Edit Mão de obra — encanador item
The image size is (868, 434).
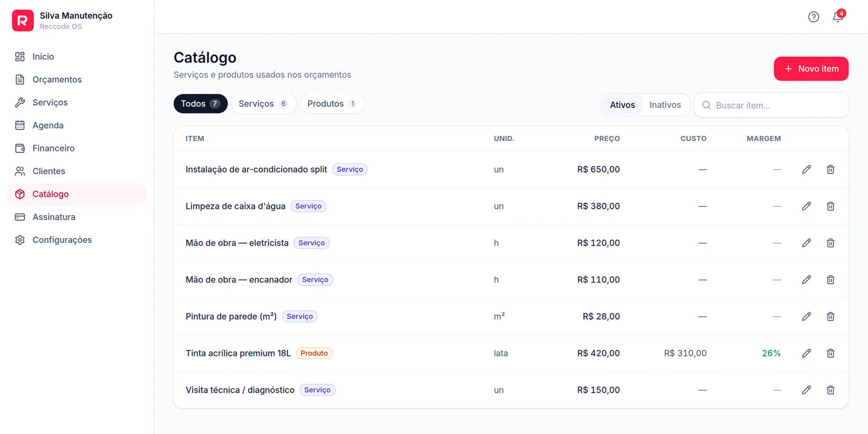[x=807, y=280]
